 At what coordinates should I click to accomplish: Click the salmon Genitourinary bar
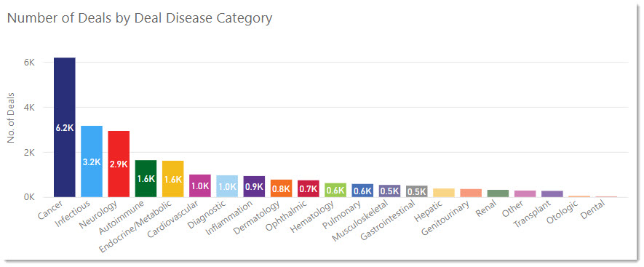(x=471, y=193)
